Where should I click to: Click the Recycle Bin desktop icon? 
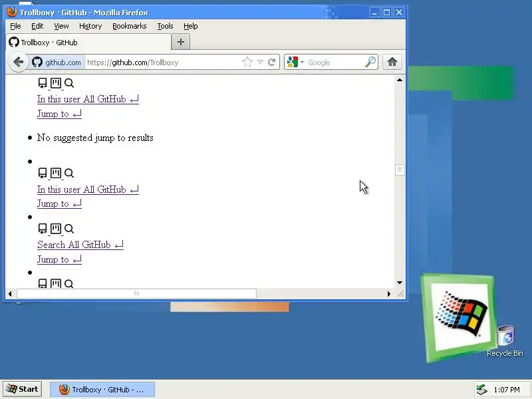pos(505,341)
